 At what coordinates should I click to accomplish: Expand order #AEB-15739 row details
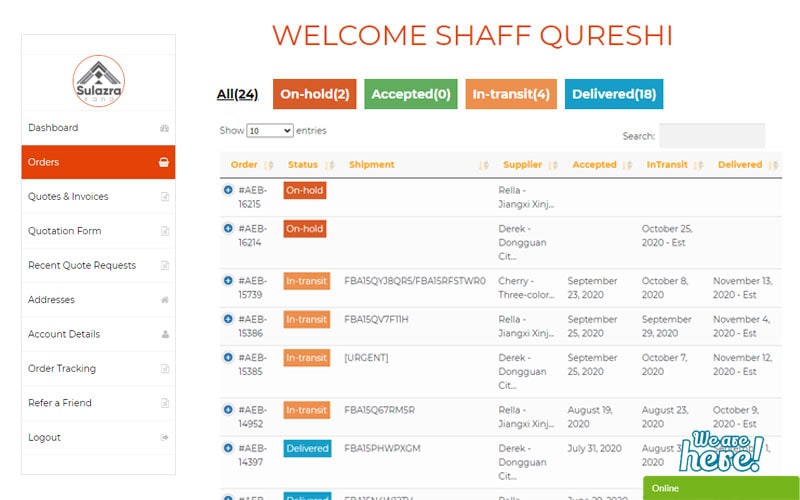point(228,281)
